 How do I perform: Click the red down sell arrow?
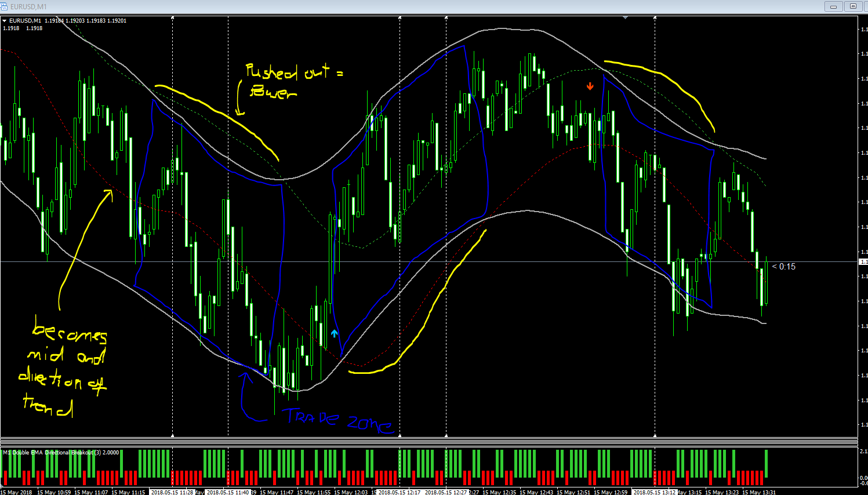[x=590, y=86]
